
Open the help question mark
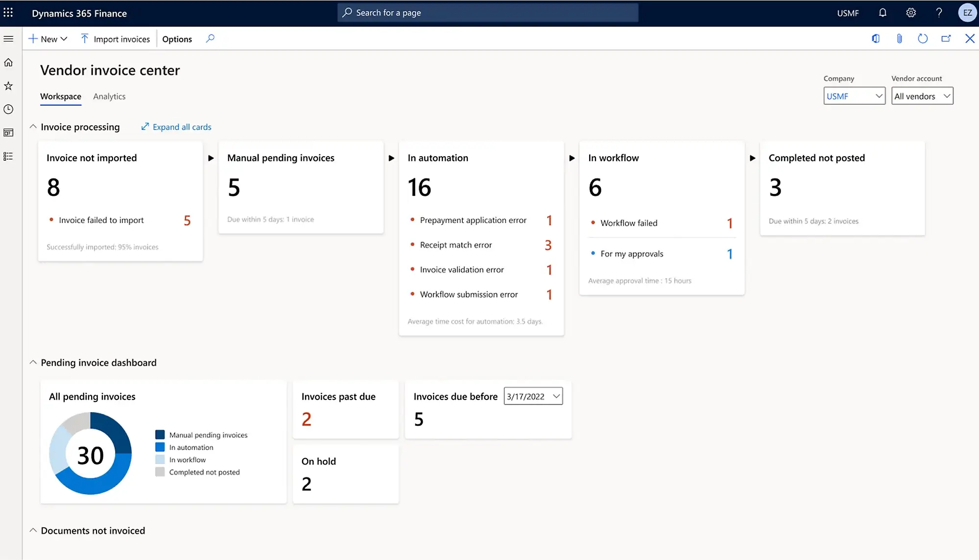939,13
